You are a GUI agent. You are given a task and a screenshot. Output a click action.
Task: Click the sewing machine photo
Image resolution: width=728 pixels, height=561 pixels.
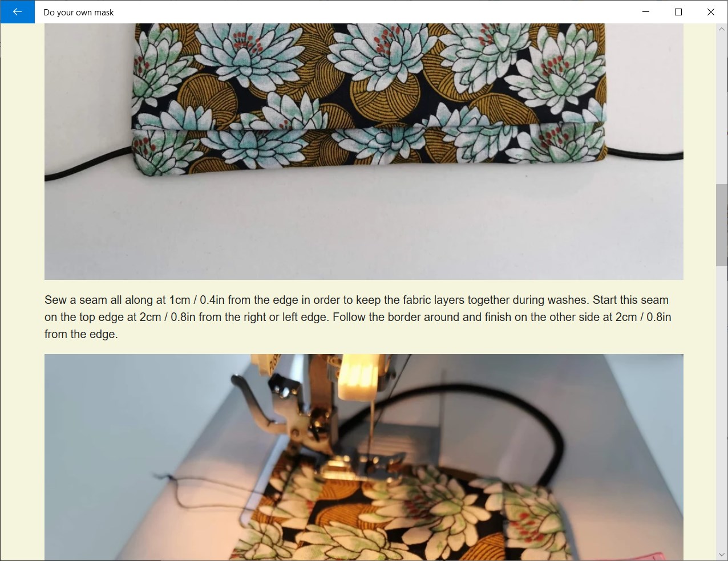[364, 457]
